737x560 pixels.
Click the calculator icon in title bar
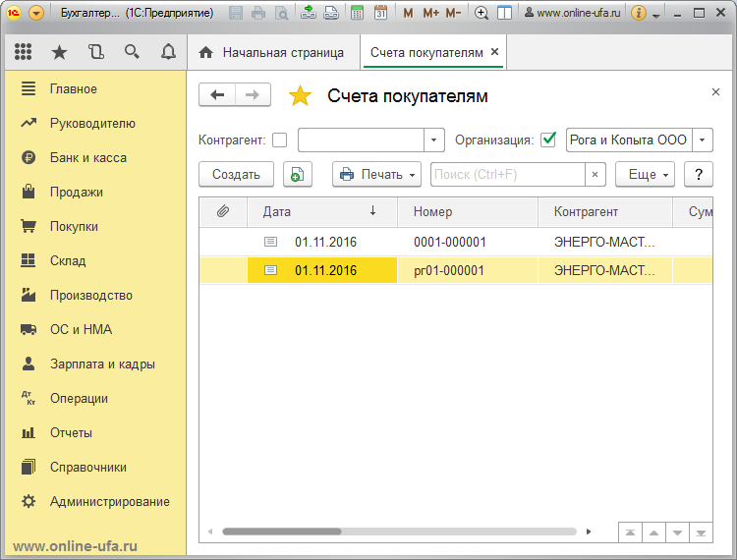pos(357,14)
